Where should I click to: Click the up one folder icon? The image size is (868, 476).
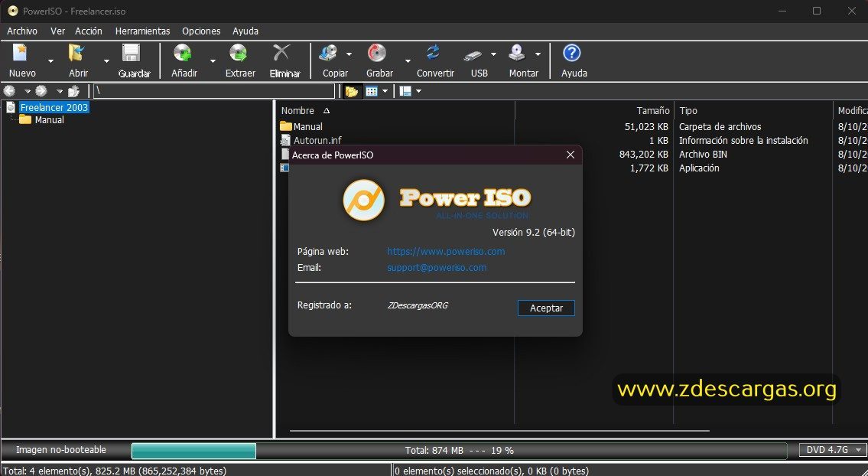(73, 91)
